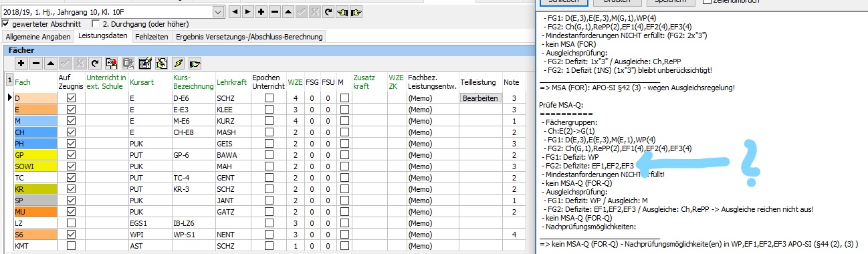Enable '2. Durchgang (oder höher)' checkbox
Screen dimensions: 868x254
pos(96,24)
